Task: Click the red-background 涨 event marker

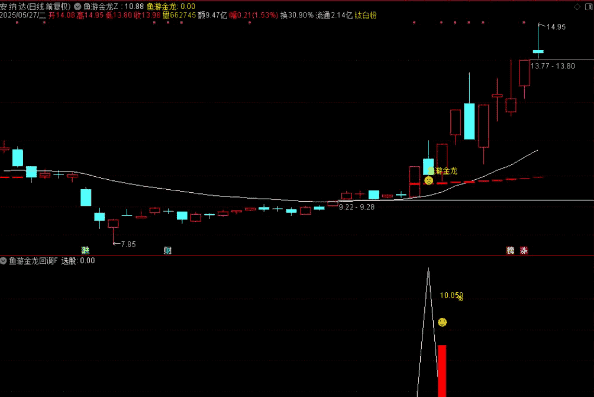Action: pyautogui.click(x=524, y=250)
